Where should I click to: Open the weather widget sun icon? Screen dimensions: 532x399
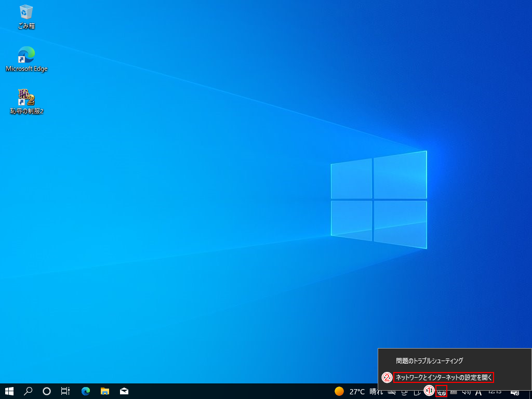(x=339, y=391)
